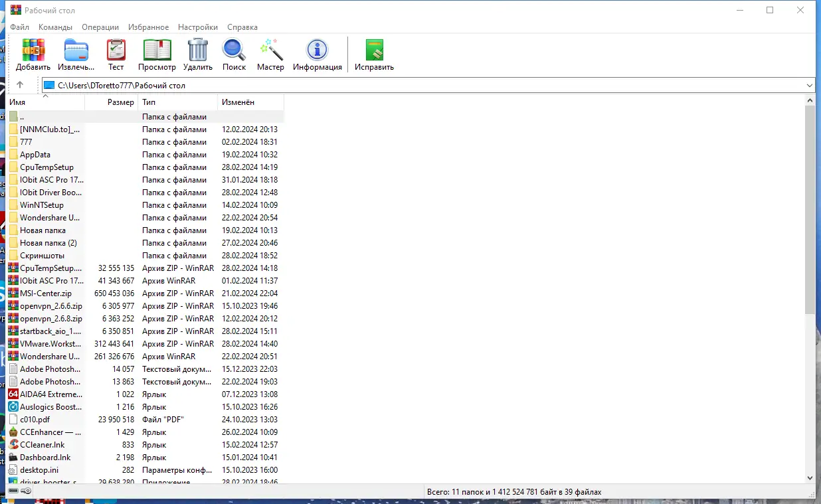Click size value 23 950 518
Viewport: 821px width, 504px height.
click(116, 419)
